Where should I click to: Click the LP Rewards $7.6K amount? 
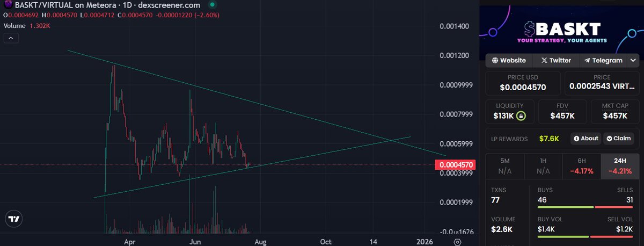point(550,139)
